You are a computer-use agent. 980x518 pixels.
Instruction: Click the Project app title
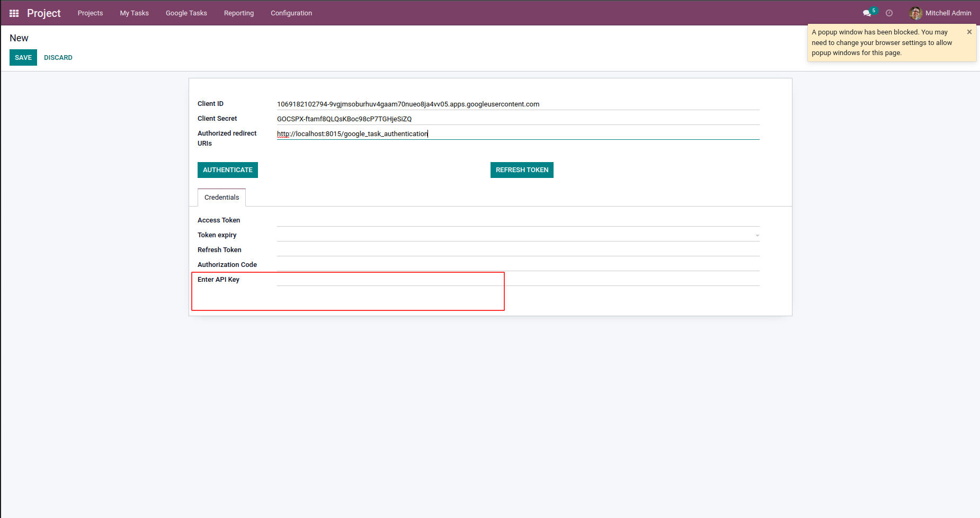44,13
